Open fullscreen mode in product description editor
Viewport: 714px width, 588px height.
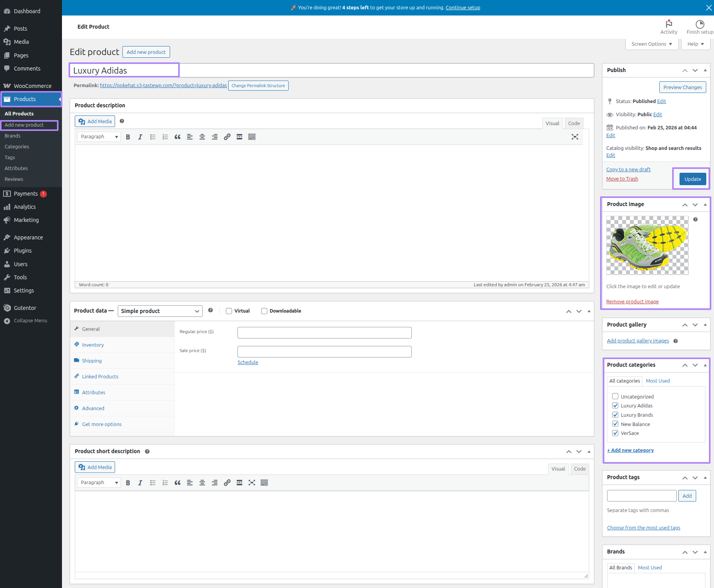(575, 137)
